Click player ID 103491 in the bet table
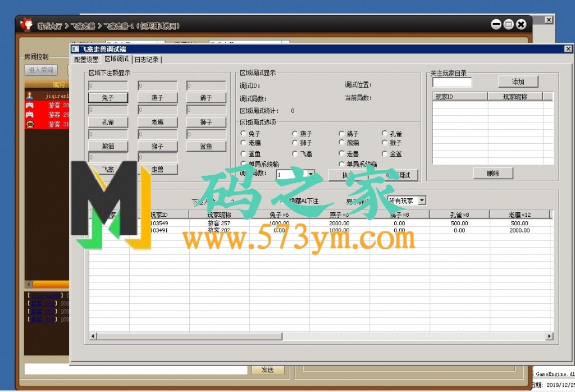The height and width of the screenshot is (392, 575). click(159, 230)
